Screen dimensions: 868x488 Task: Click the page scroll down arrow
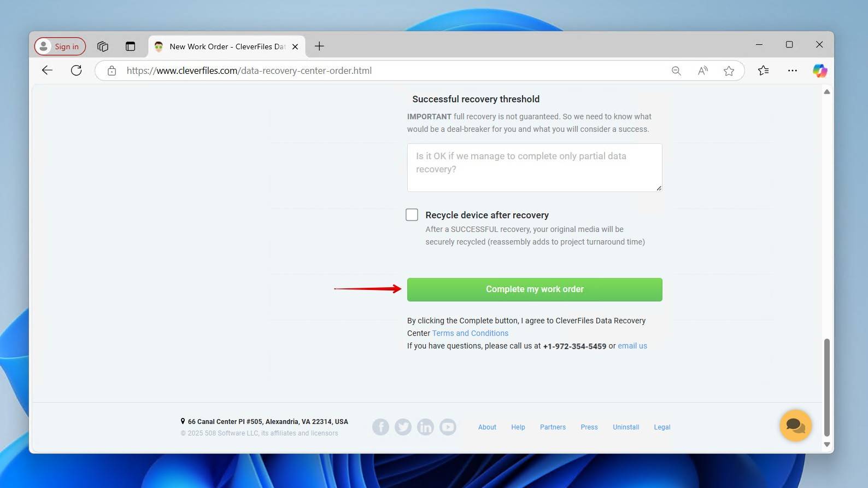pyautogui.click(x=827, y=445)
